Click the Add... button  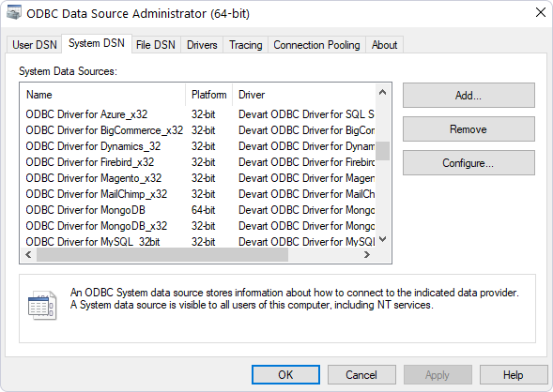pyautogui.click(x=469, y=96)
